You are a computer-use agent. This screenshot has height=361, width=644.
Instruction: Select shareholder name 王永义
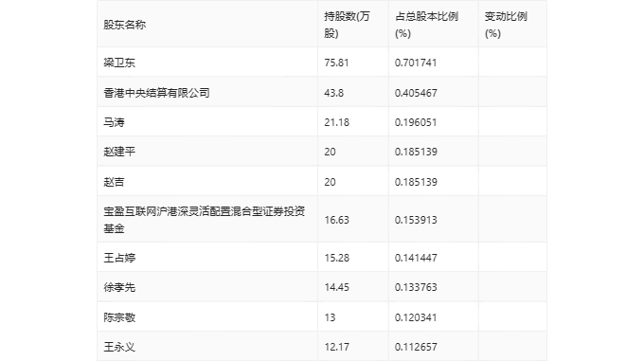pyautogui.click(x=119, y=347)
